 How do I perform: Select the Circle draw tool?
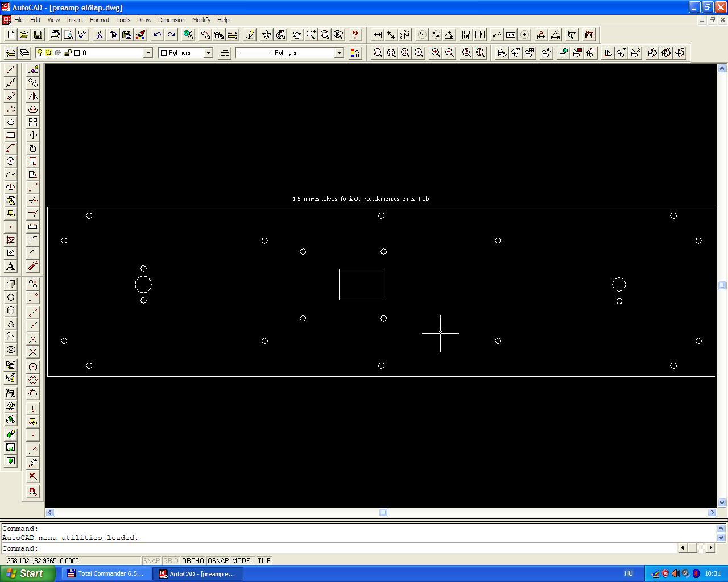pos(11,161)
